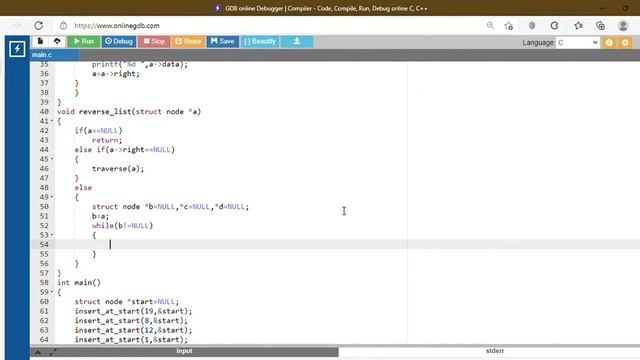Click the 'a=a->right;' line
This screenshot has width=640, height=360.
pos(116,74)
